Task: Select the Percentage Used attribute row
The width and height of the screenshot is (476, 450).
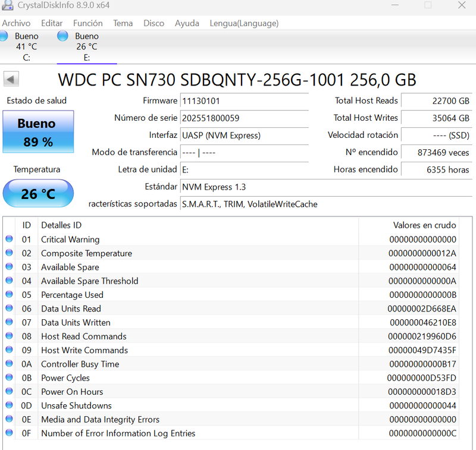Action: tap(231, 295)
